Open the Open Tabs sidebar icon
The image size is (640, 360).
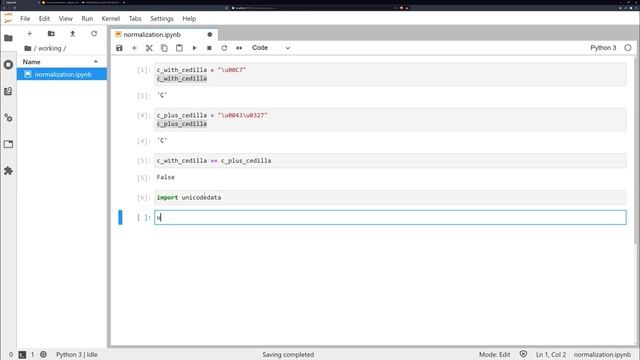[x=8, y=144]
